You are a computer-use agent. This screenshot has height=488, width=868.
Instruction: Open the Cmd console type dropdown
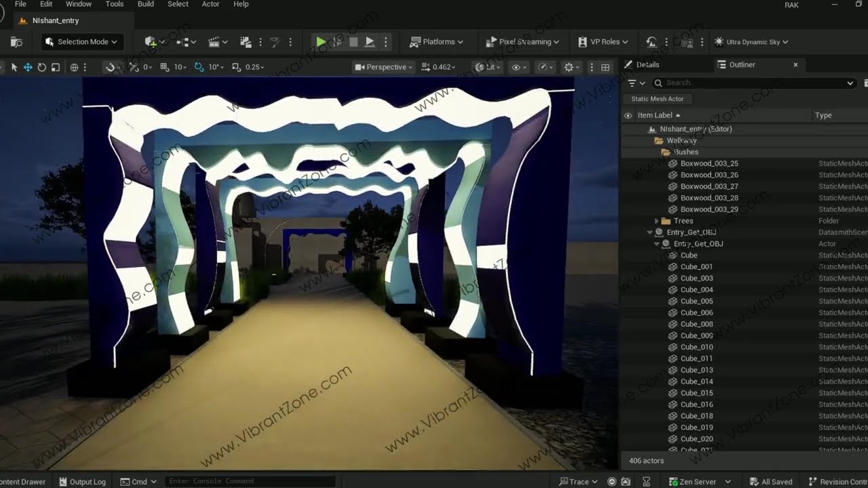138,482
